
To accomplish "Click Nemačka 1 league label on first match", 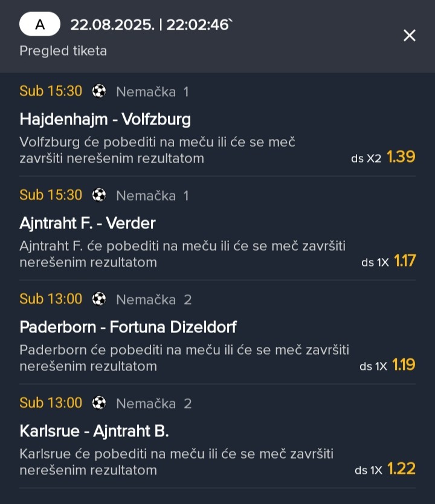I will (152, 92).
